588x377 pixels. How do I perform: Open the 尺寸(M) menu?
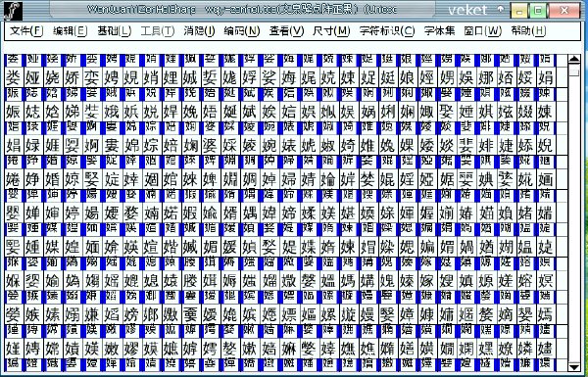click(x=331, y=30)
